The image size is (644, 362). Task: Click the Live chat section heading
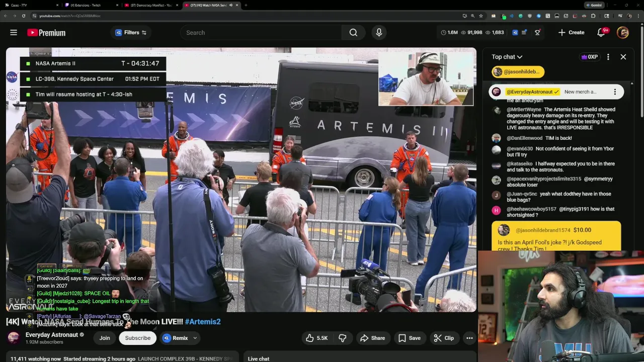pos(258,358)
